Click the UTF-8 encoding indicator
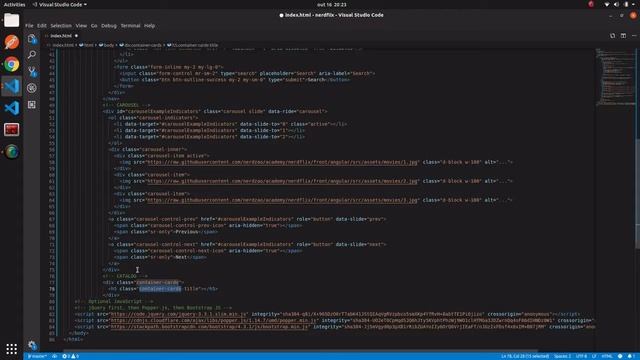This screenshot has height=360, width=640. pos(581,356)
